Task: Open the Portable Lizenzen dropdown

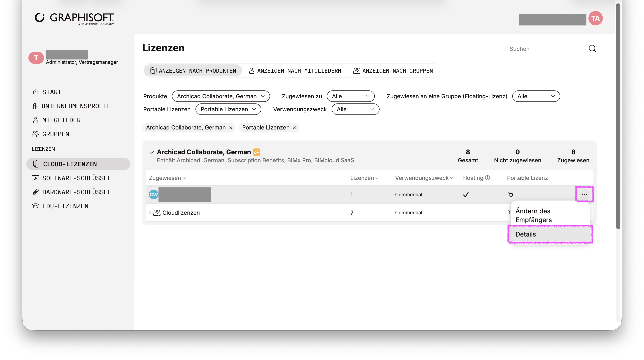Action: pos(228,109)
